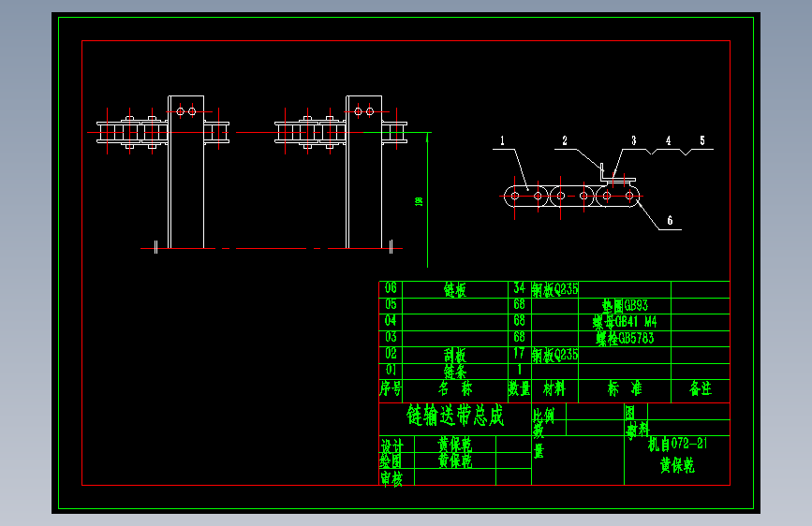This screenshot has height=526, width=812.
Task: Click the 比例 label in title block
Action: click(x=544, y=416)
